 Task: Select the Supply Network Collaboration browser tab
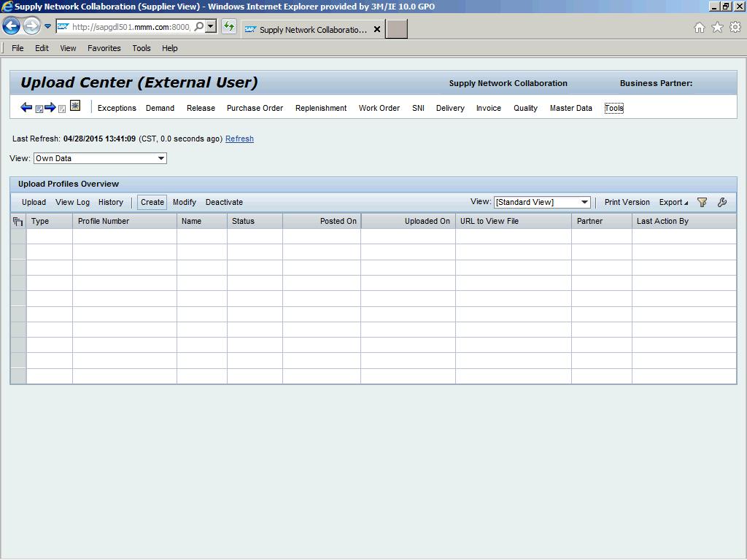tap(312, 29)
